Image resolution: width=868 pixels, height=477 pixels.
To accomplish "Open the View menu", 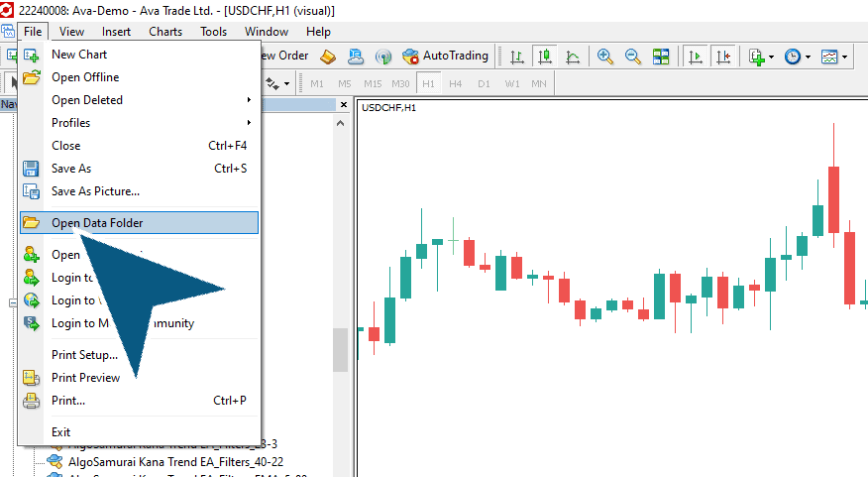I will pyautogui.click(x=71, y=32).
